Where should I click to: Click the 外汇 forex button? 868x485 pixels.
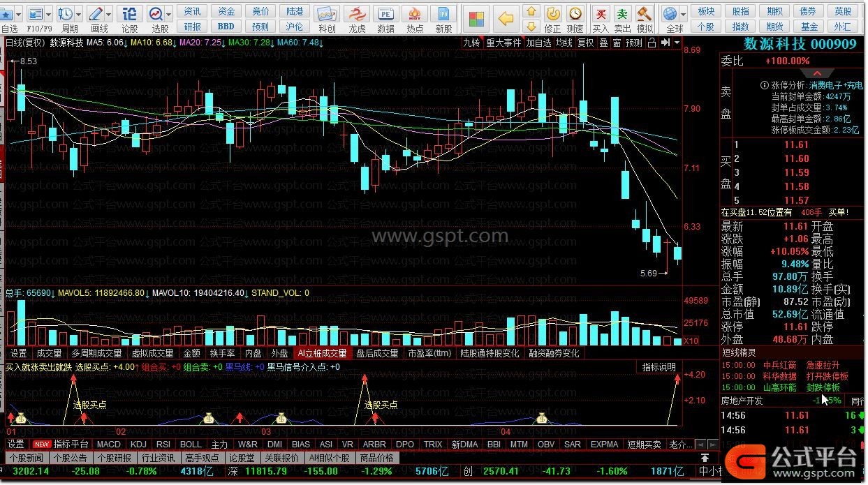pyautogui.click(x=843, y=27)
